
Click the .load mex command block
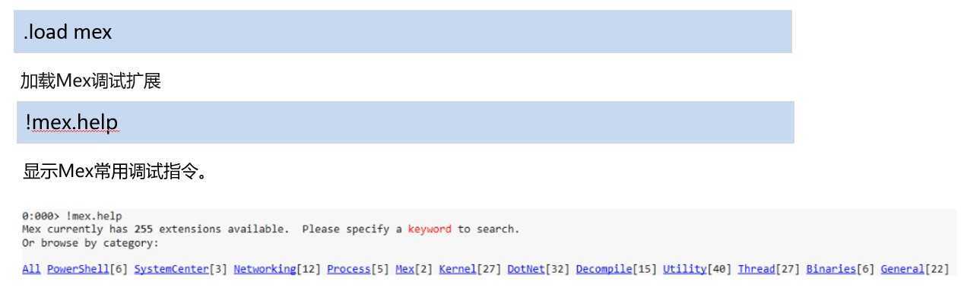403,32
